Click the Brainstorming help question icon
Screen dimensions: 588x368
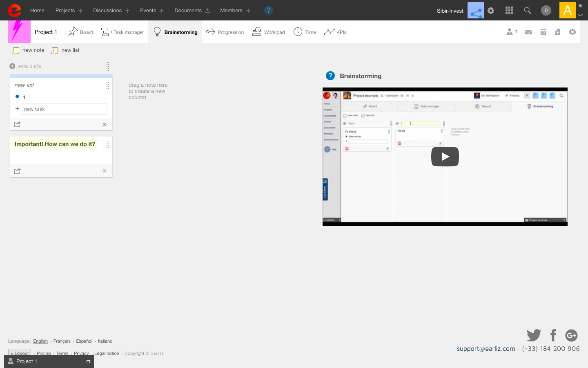click(330, 76)
